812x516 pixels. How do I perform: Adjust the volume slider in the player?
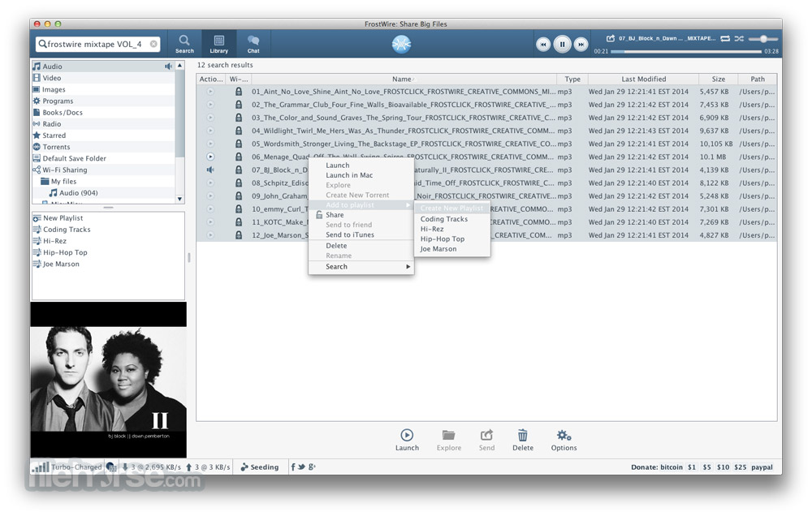coord(763,39)
